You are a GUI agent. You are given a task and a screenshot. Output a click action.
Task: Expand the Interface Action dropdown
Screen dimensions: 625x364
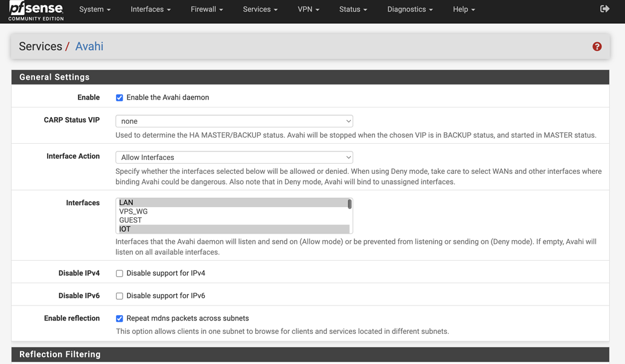[x=234, y=158]
